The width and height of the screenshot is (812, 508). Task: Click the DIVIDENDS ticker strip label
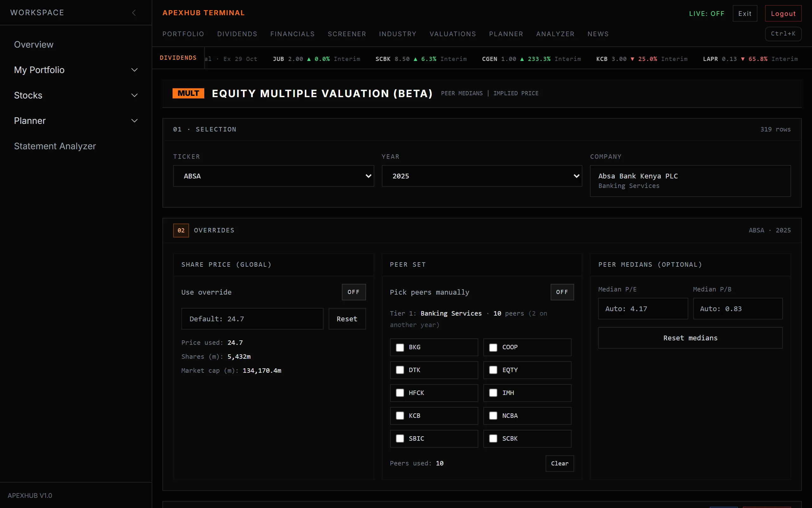pos(178,58)
